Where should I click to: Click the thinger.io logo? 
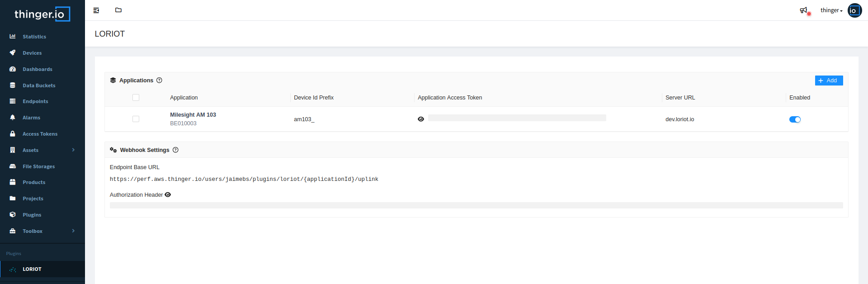pos(42,14)
